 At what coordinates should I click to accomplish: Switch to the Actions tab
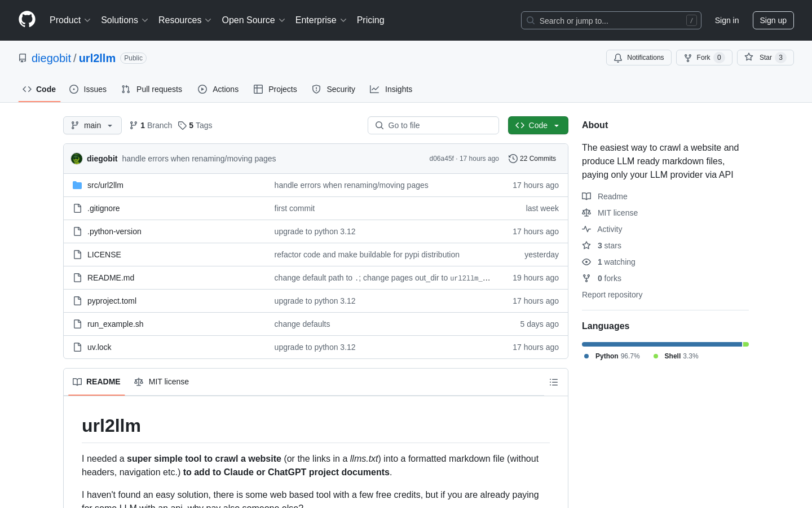(x=218, y=89)
